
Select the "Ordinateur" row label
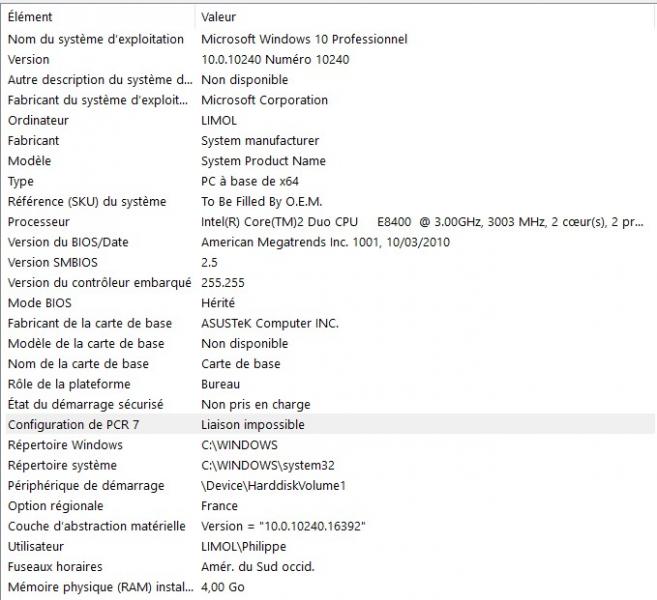(38, 120)
